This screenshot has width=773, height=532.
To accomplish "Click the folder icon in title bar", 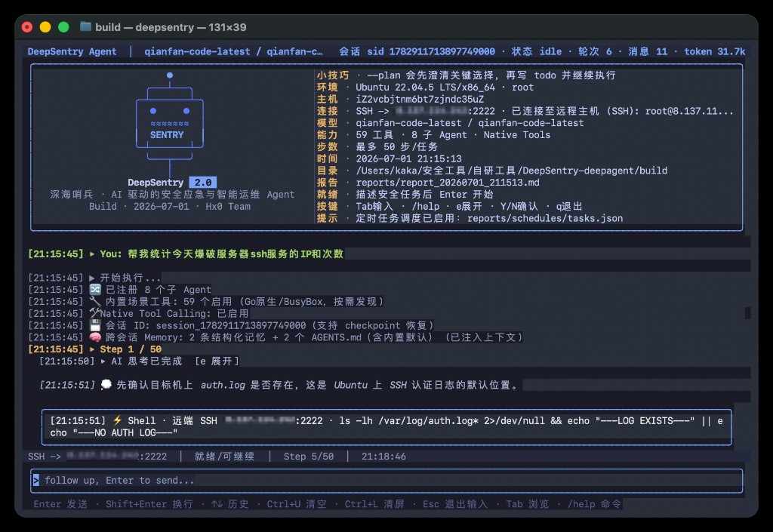I will (85, 26).
